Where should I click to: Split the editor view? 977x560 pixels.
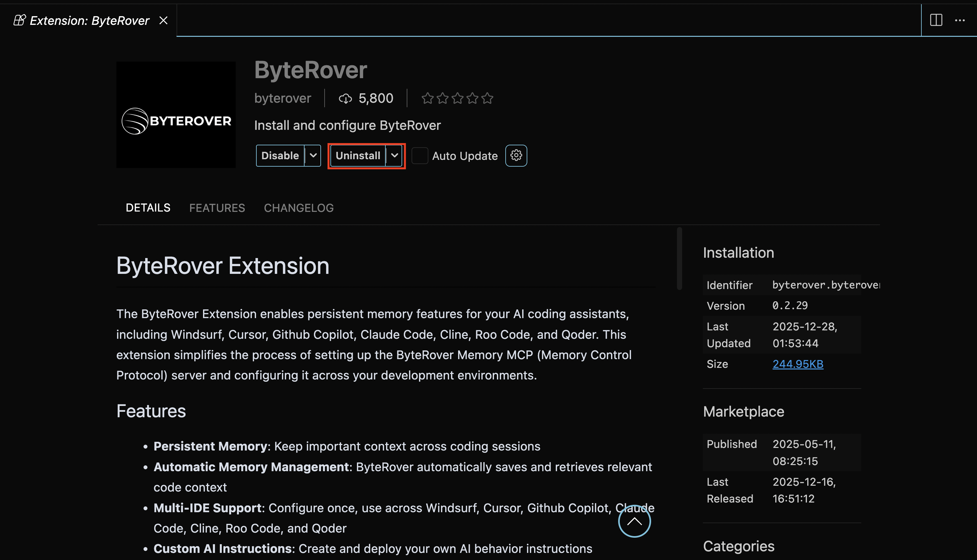pyautogui.click(x=936, y=20)
